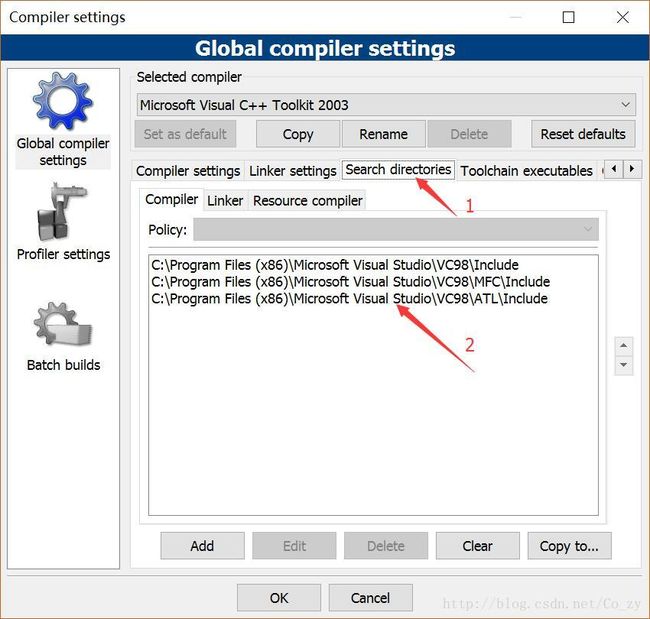Maximize the Compiler settings window
650x619 pixels.
(x=568, y=17)
